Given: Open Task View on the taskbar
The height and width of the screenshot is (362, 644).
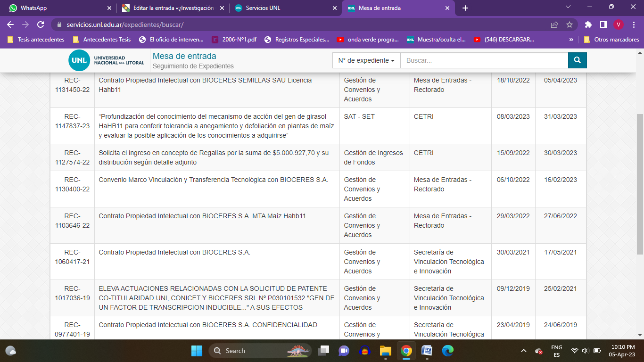Looking at the screenshot, I should pyautogui.click(x=323, y=351).
